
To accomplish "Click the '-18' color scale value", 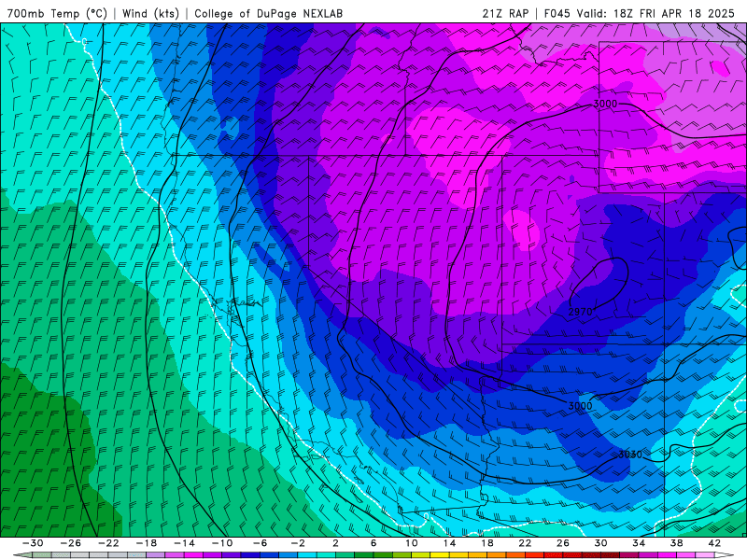I will point(147,543).
